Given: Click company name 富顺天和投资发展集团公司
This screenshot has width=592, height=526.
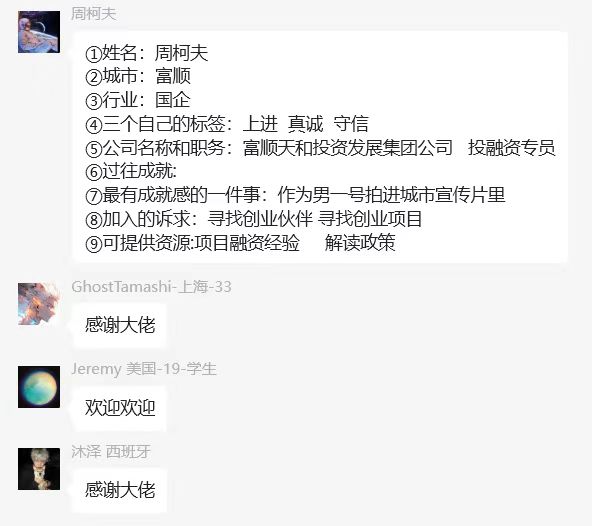Looking at the screenshot, I should point(347,148).
